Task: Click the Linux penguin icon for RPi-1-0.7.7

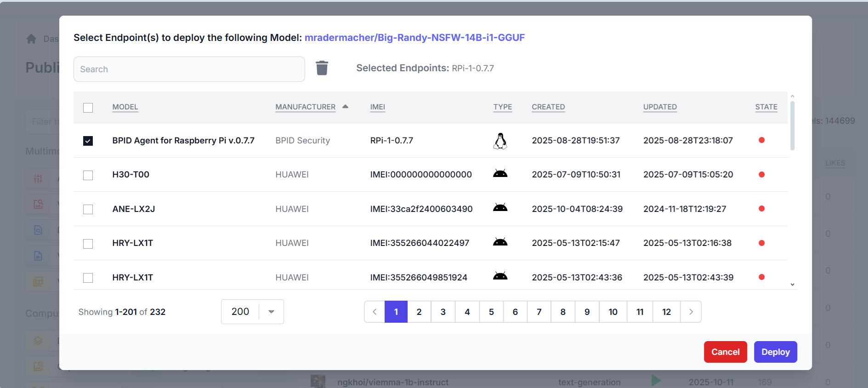Action: [x=500, y=141]
